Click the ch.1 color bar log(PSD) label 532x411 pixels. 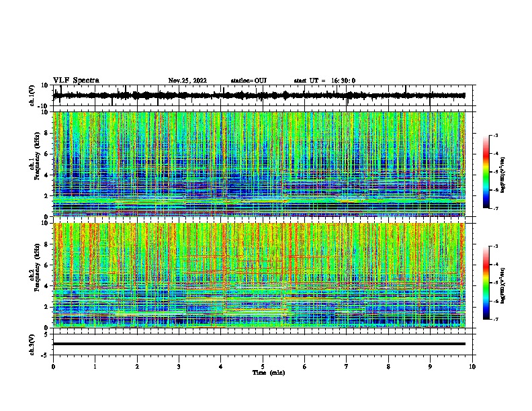(x=503, y=175)
